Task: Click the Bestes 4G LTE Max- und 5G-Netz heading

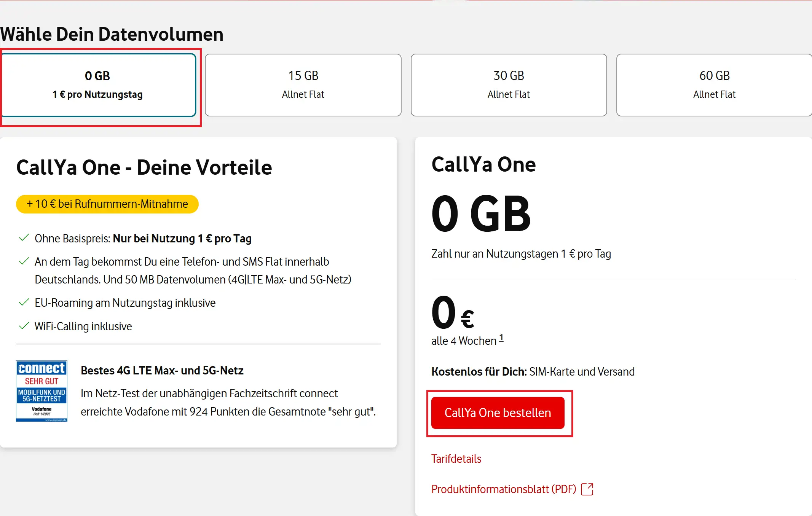Action: (x=162, y=371)
